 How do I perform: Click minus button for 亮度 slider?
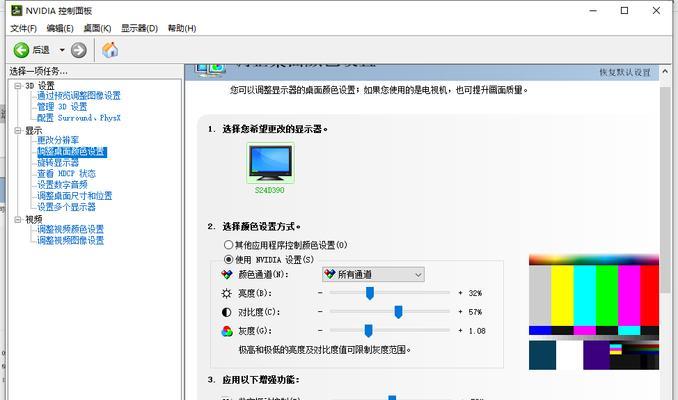[320, 293]
